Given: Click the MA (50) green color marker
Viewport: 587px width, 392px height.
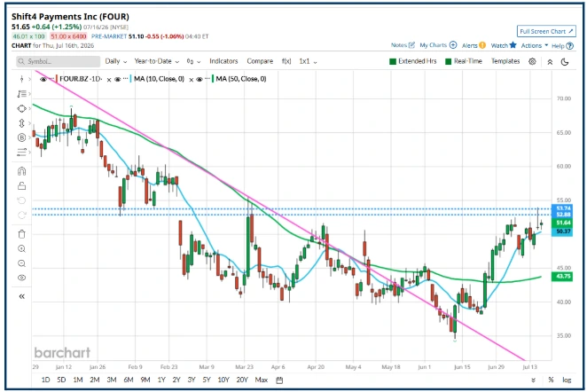Looking at the screenshot, I should coord(213,79).
